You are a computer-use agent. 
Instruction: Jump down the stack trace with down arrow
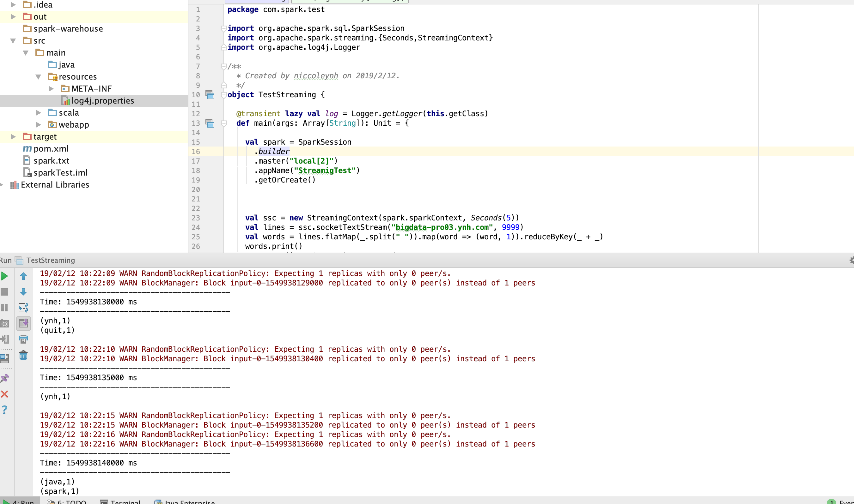point(23,292)
